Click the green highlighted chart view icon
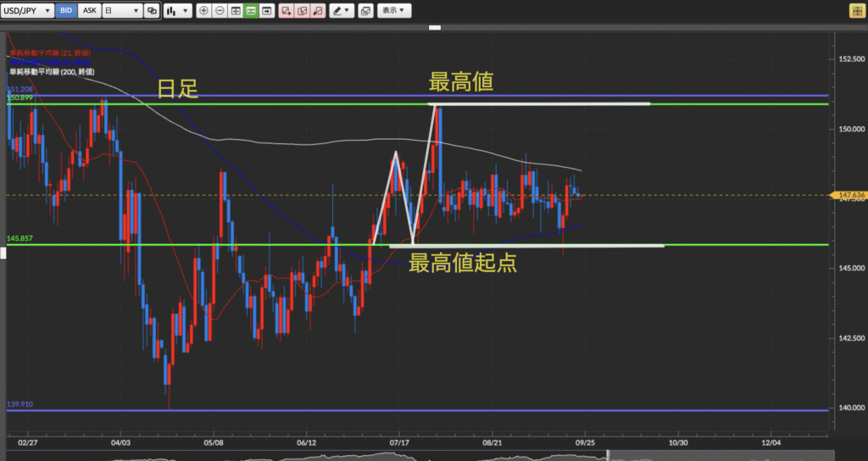 (251, 11)
